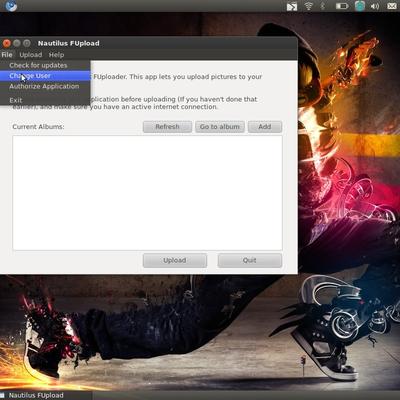Check the battery status indicator
Image resolution: width=400 pixels, height=400 pixels.
[342, 6]
